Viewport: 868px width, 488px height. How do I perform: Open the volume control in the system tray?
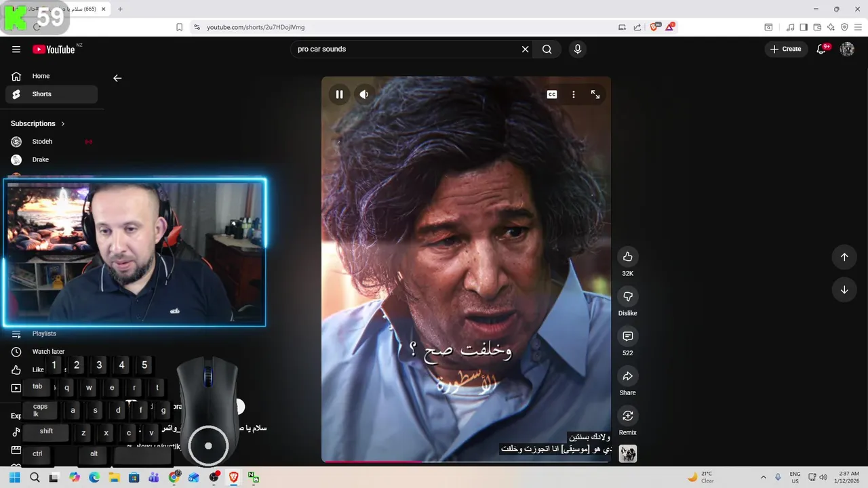coord(823,477)
